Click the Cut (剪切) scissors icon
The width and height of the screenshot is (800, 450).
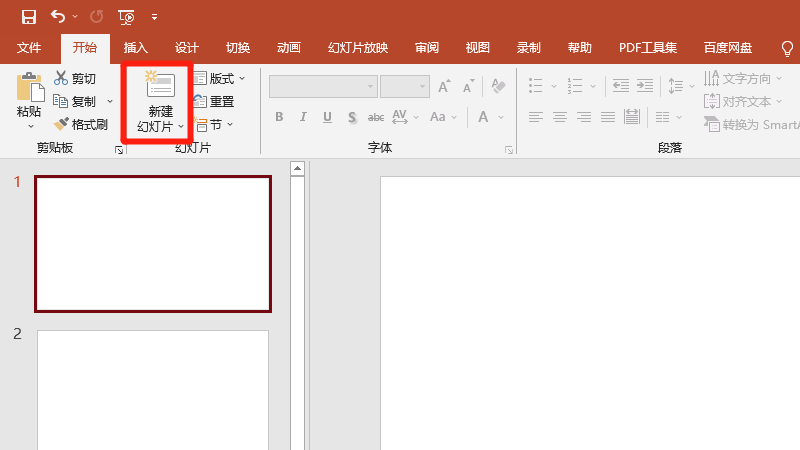click(61, 78)
